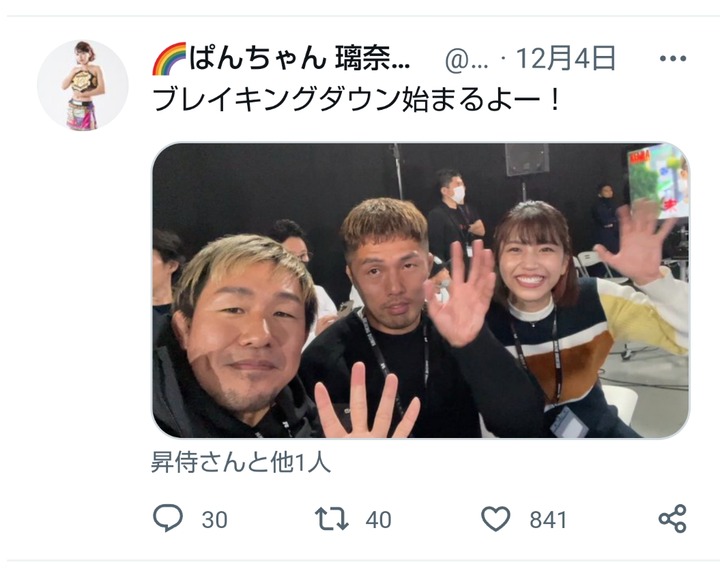
Task: Open the share icon menu
Action: (673, 518)
